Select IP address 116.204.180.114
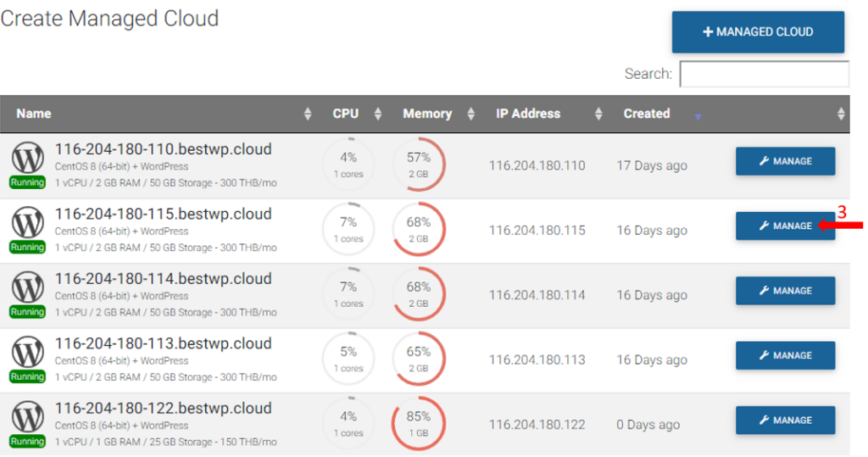 pyautogui.click(x=537, y=295)
